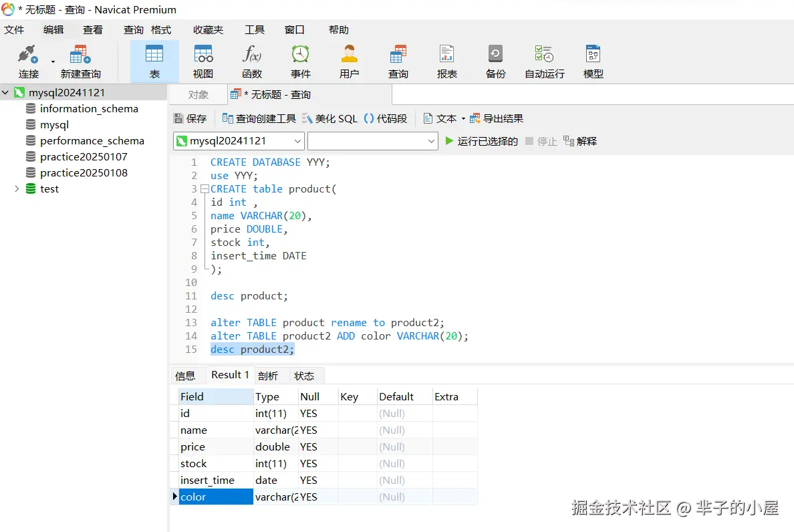Screen dimensions: 794x532
Task: Open the mysql20241121 connection combo box
Action: pos(239,141)
